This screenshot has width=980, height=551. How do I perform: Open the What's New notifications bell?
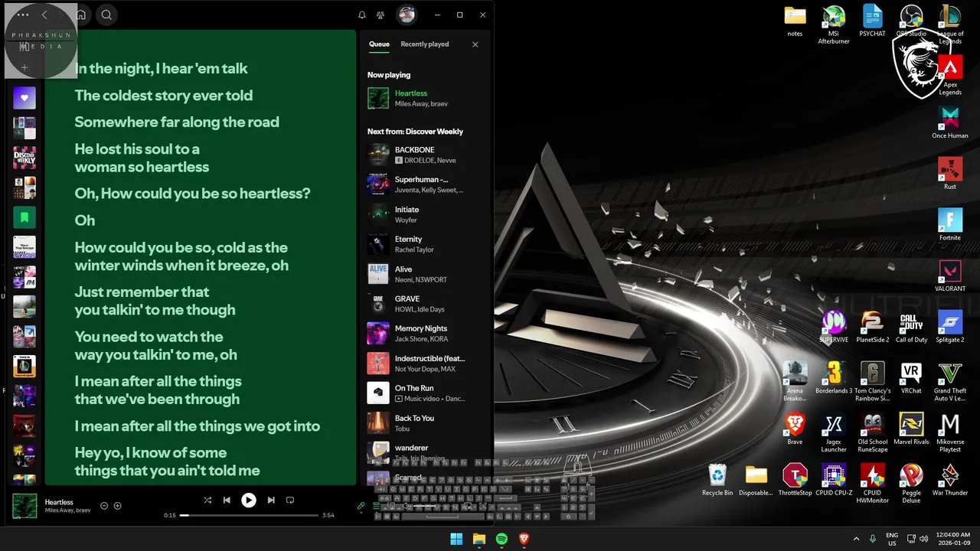[362, 15]
